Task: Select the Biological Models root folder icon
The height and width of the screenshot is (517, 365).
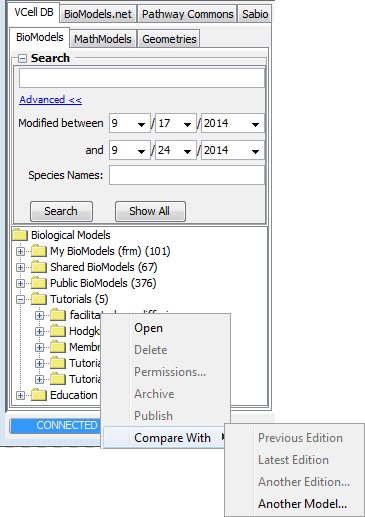Action: tap(20, 235)
